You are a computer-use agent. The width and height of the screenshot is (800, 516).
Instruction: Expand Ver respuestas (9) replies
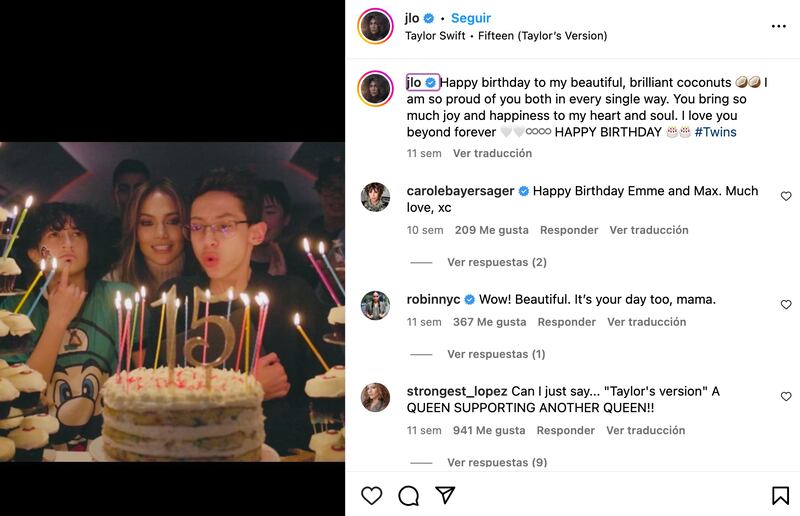(x=496, y=462)
